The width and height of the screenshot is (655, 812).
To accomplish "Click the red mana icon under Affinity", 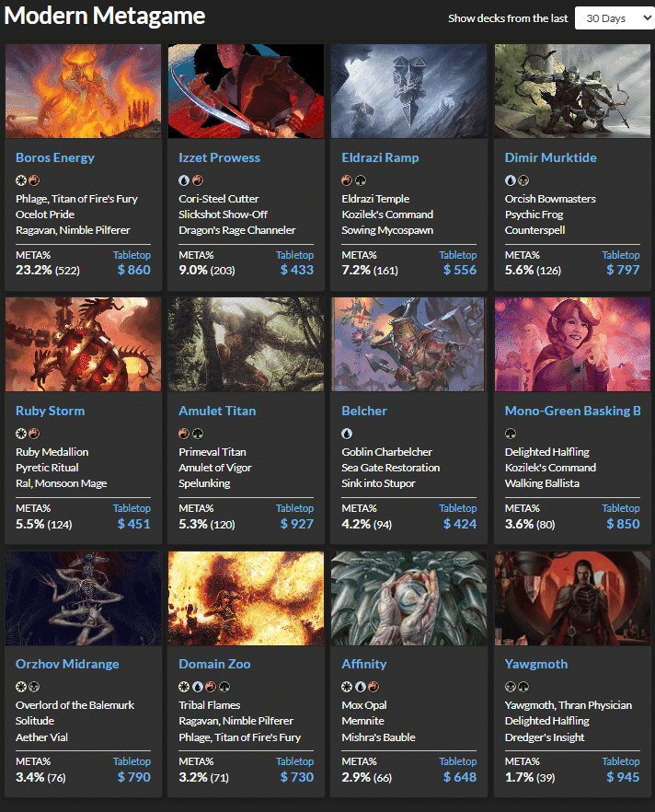I will click(x=373, y=687).
